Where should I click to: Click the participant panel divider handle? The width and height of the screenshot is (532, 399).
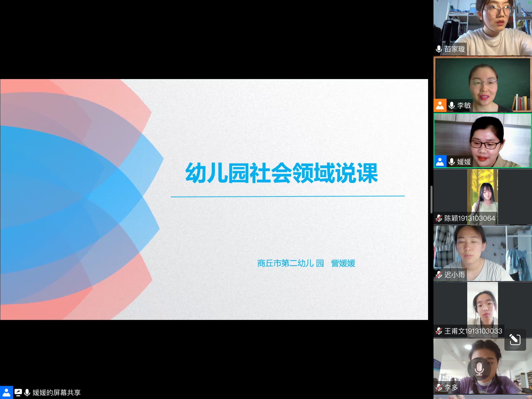pyautogui.click(x=432, y=199)
